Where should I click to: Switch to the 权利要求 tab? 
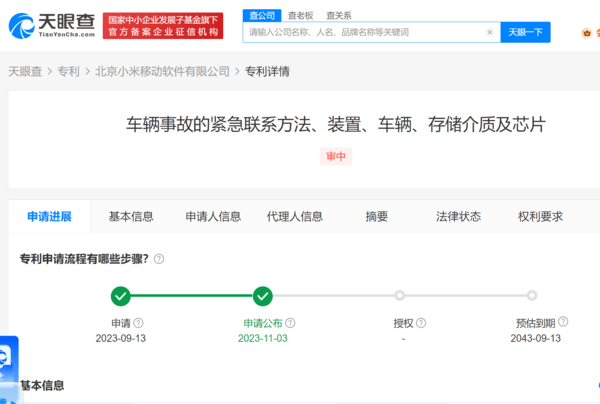tap(540, 216)
